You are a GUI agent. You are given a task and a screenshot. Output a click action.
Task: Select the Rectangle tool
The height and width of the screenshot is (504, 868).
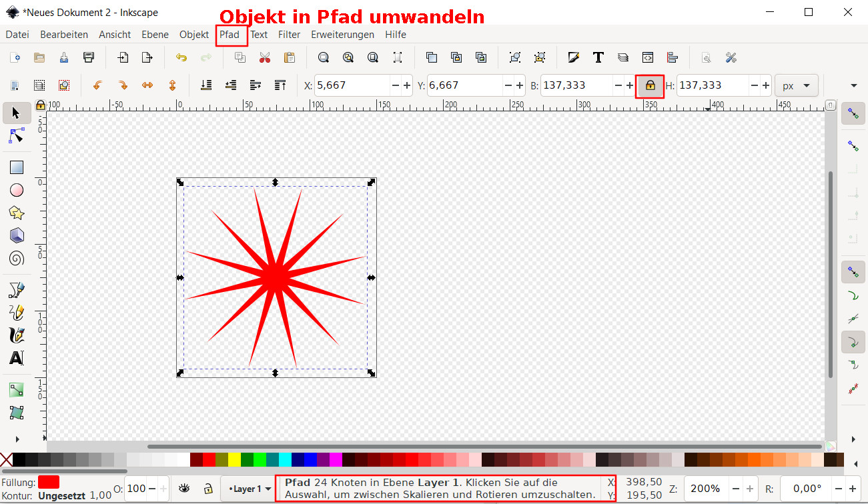click(17, 167)
